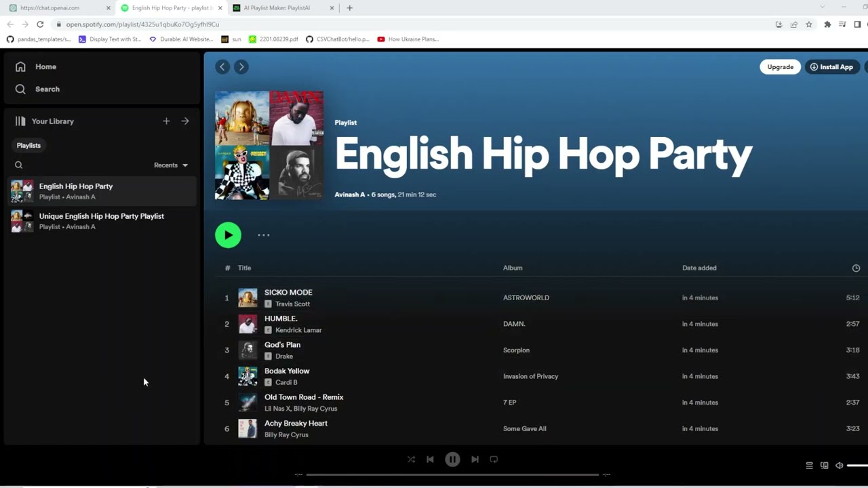The image size is (868, 488).
Task: Select the Playlists filter chip
Action: coord(28,145)
